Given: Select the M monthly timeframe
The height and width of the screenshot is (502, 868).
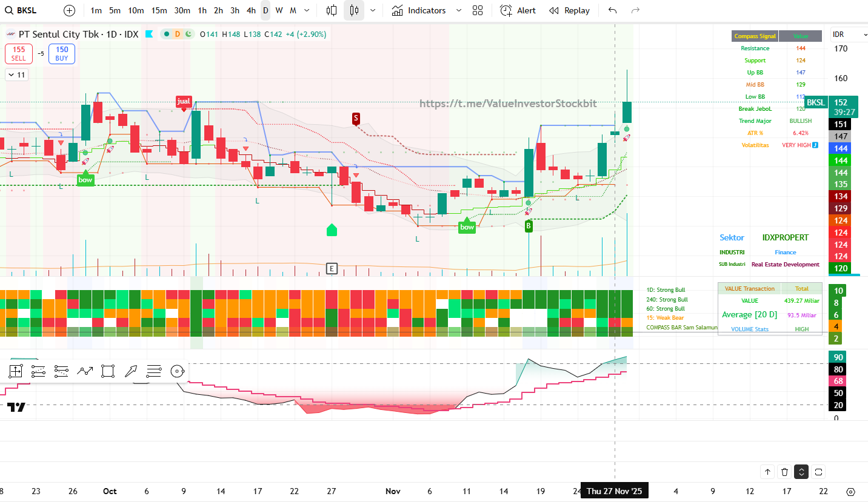Looking at the screenshot, I should [x=293, y=10].
